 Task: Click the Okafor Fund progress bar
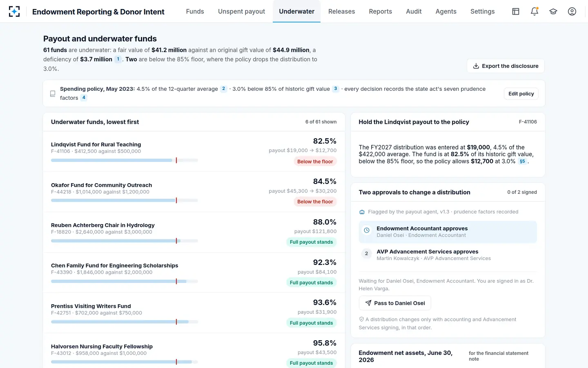[x=125, y=200]
